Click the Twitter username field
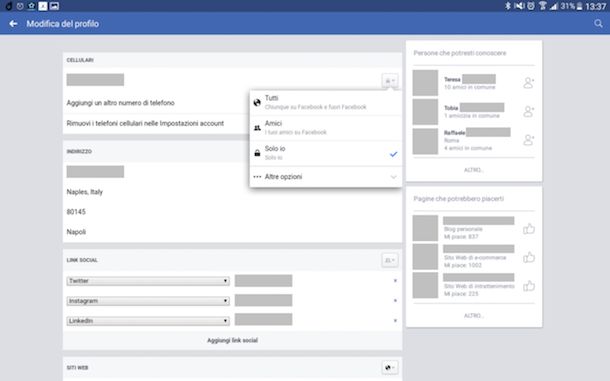 click(263, 281)
